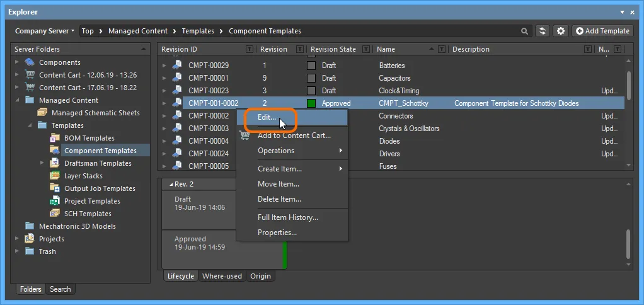
Task: Click the Projects folder icon
Action: pyautogui.click(x=30, y=239)
